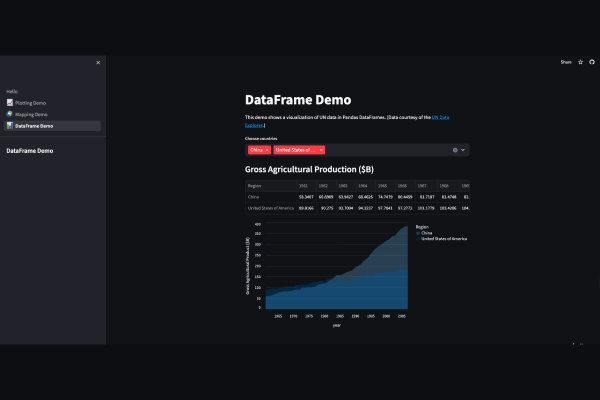The width and height of the screenshot is (600, 400).
Task: Open the GitHub repository icon
Action: 592,62
